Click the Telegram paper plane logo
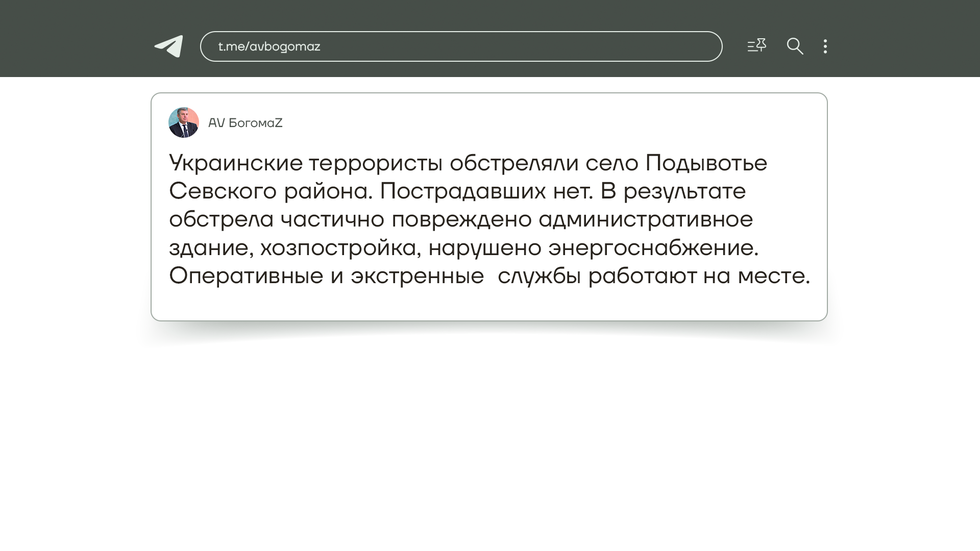Screen dimensions: 980x551 pyautogui.click(x=169, y=46)
